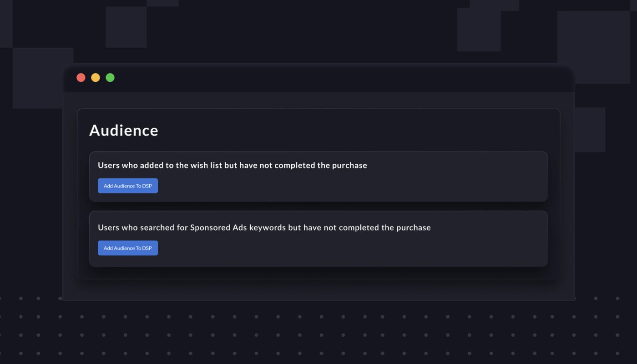
Task: Select the Audience heading
Action: coord(124,131)
